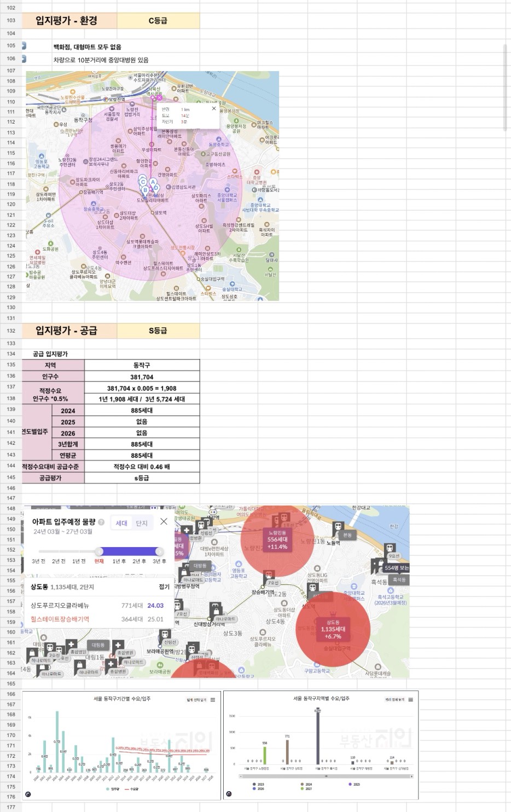Image resolution: width=511 pixels, height=812 pixels.
Task: Select the 381,704 population cell
Action: tap(142, 377)
